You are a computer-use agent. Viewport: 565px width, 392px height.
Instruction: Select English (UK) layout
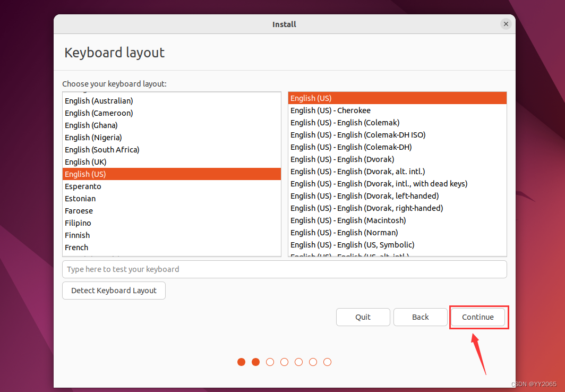click(172, 162)
